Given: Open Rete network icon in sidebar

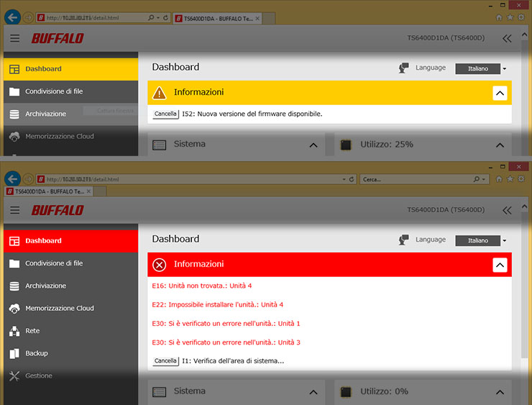Looking at the screenshot, I should [14, 331].
